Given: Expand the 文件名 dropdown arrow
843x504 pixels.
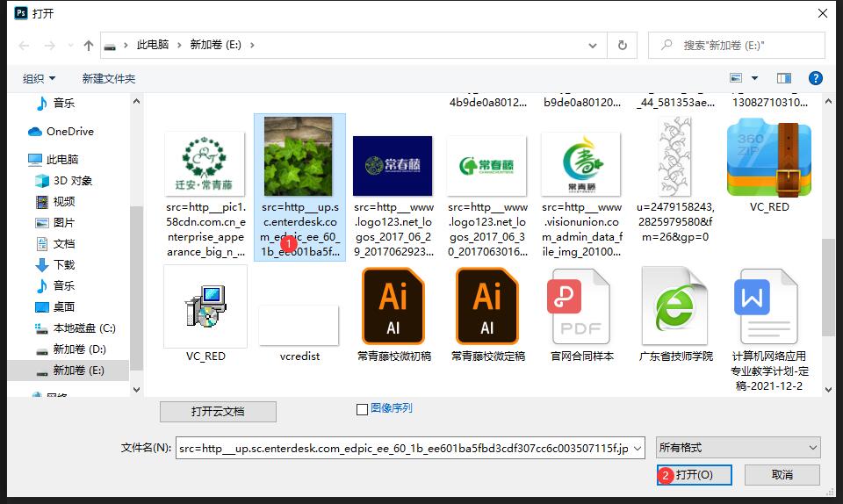Looking at the screenshot, I should click(x=638, y=448).
